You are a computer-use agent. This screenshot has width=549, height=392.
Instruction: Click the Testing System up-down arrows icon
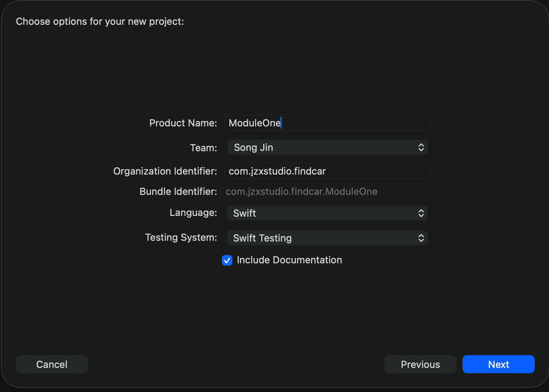(421, 238)
